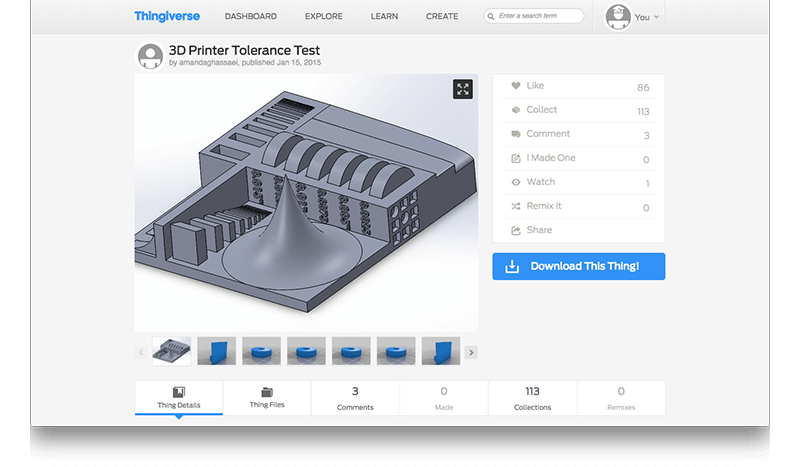Click the Collect icon
The image size is (800, 467).
[x=516, y=110]
